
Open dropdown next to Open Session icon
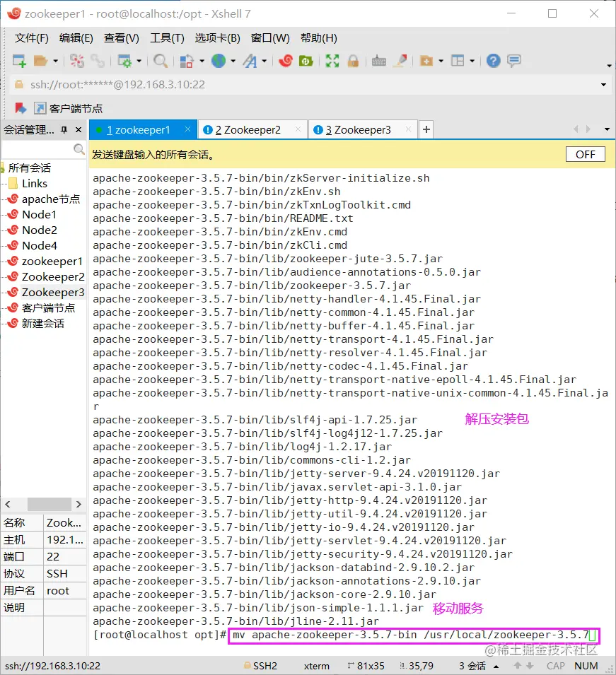[55, 61]
